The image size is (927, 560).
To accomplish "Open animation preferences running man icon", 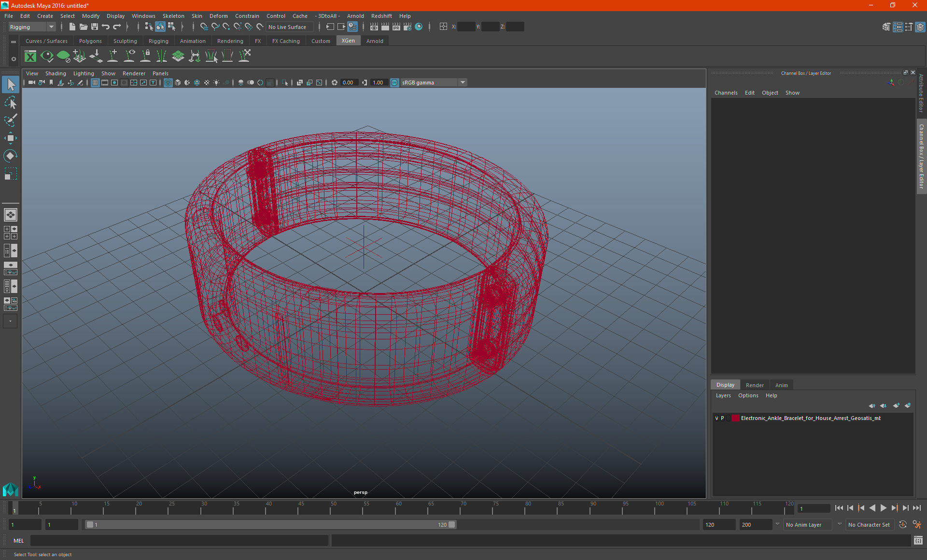I will click(917, 525).
